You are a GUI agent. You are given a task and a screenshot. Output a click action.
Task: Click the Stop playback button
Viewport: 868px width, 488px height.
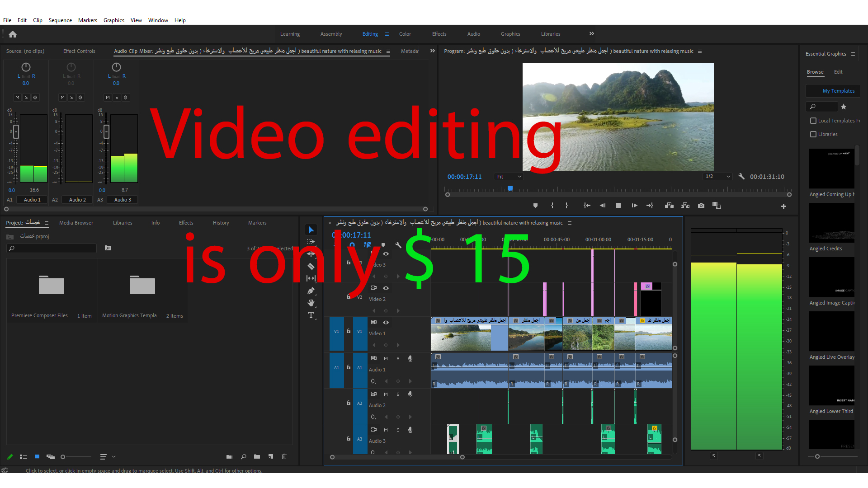618,206
